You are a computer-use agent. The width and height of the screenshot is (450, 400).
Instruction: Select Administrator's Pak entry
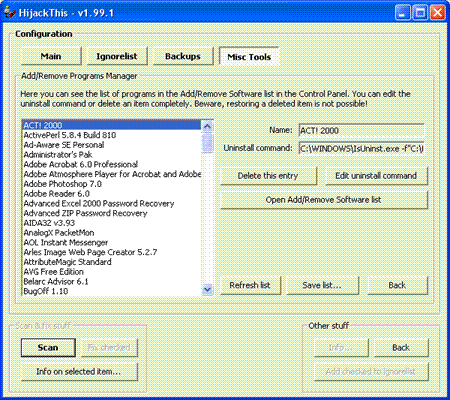pos(112,155)
